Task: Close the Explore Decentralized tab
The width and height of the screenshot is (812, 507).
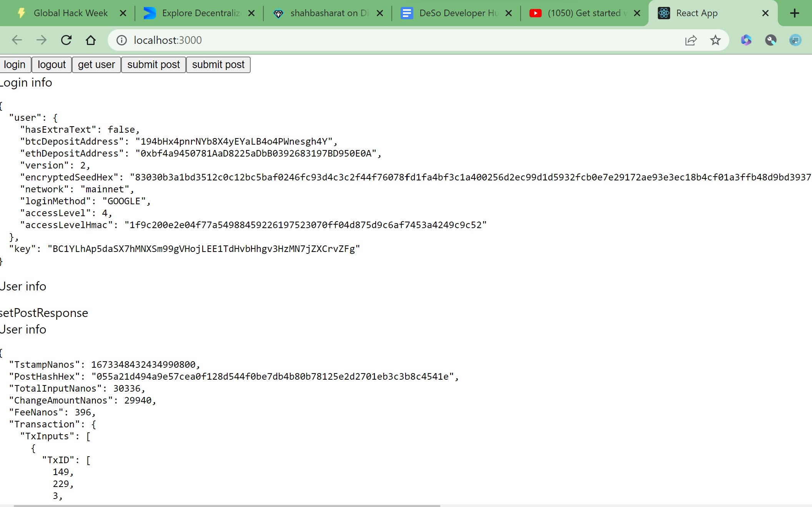Action: click(251, 13)
